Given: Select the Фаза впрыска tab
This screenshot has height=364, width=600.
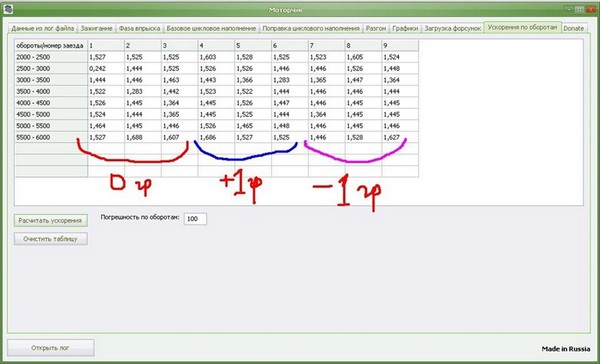Looking at the screenshot, I should tap(139, 29).
